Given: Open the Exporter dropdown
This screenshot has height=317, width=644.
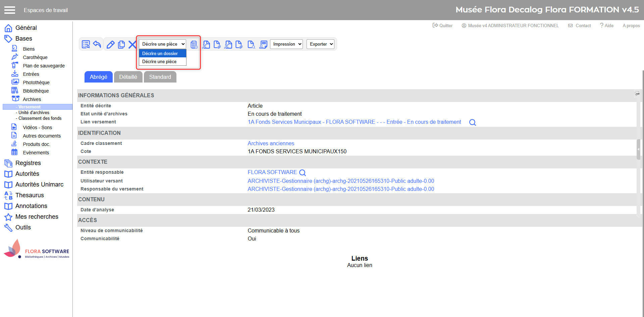Looking at the screenshot, I should [x=320, y=44].
